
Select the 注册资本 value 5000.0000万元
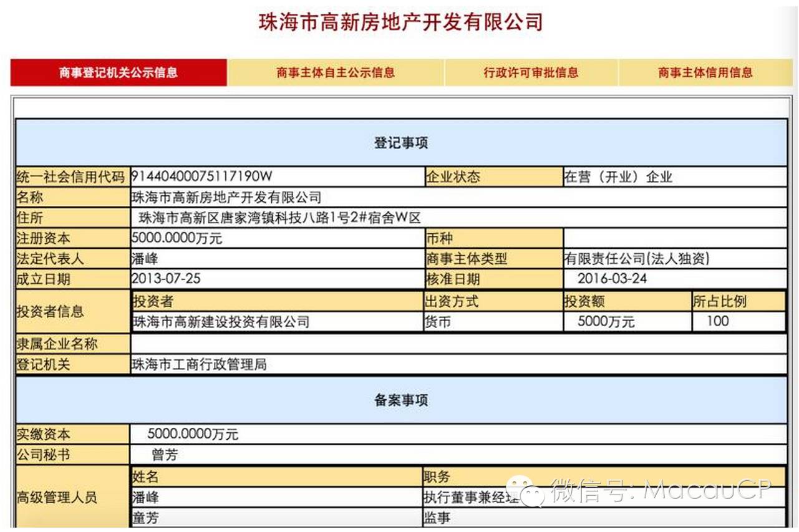pos(177,238)
